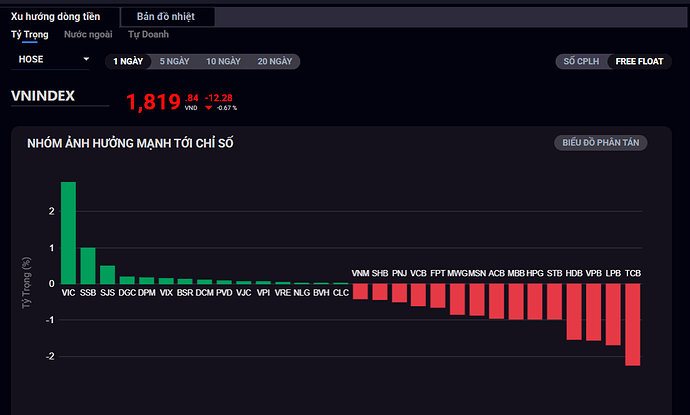Click the -0.67 % change percentage
Image resolution: width=690 pixels, height=415 pixels.
click(227, 108)
